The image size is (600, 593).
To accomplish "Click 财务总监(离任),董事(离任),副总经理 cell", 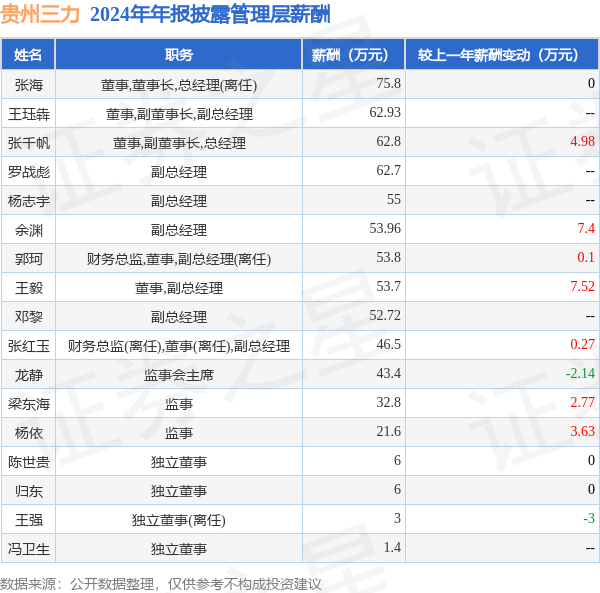I will (x=179, y=346).
